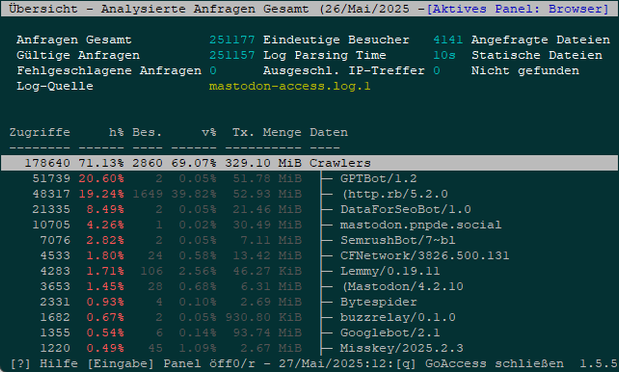
Task: Select the highlighted Crawlers row
Action: point(310,163)
